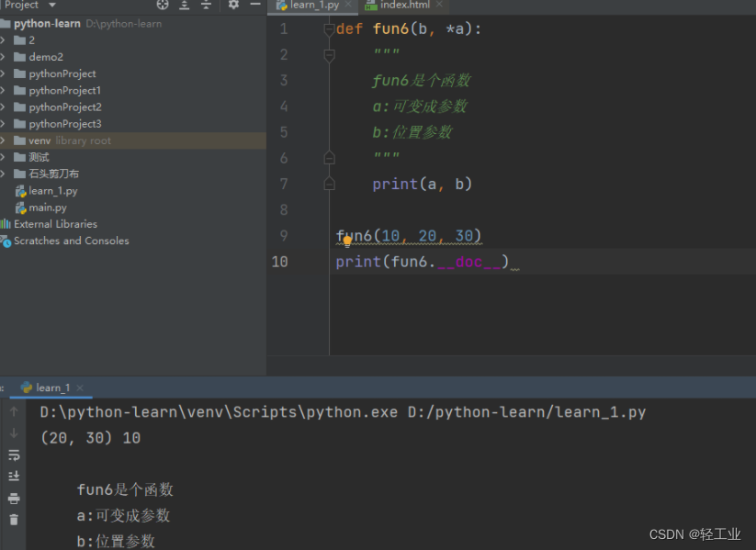Image resolution: width=756 pixels, height=550 pixels.
Task: Click the Select Opened File target icon
Action: (x=163, y=5)
